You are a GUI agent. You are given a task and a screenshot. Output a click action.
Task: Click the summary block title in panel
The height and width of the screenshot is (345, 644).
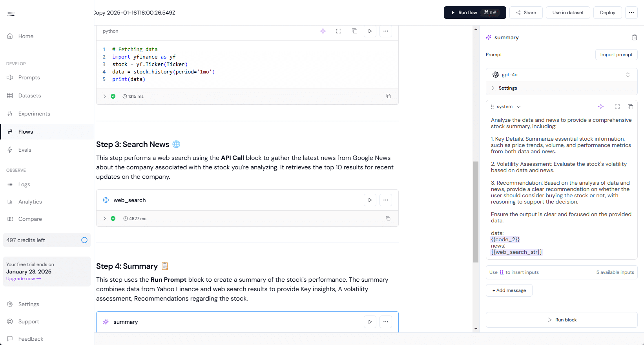[x=506, y=37]
